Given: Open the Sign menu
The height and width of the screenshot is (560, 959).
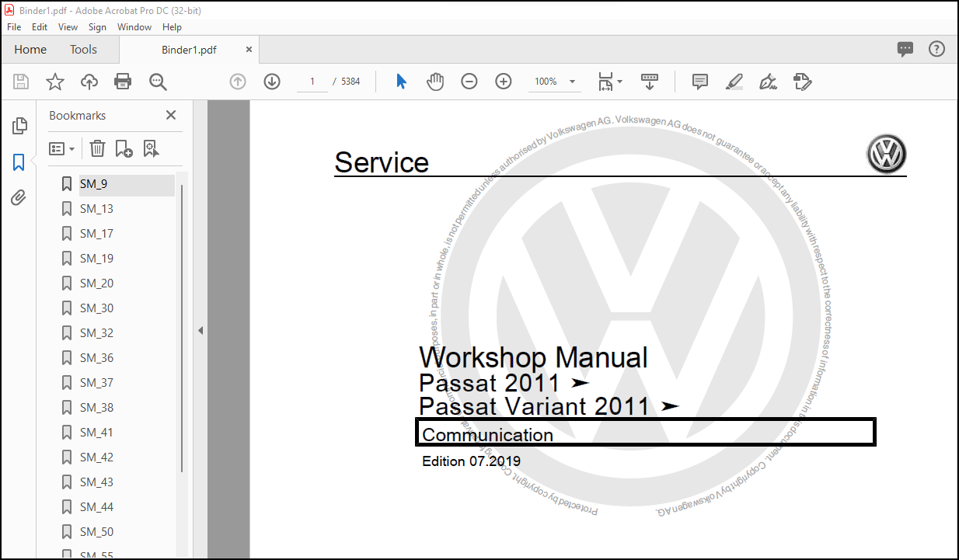Looking at the screenshot, I should [x=97, y=26].
